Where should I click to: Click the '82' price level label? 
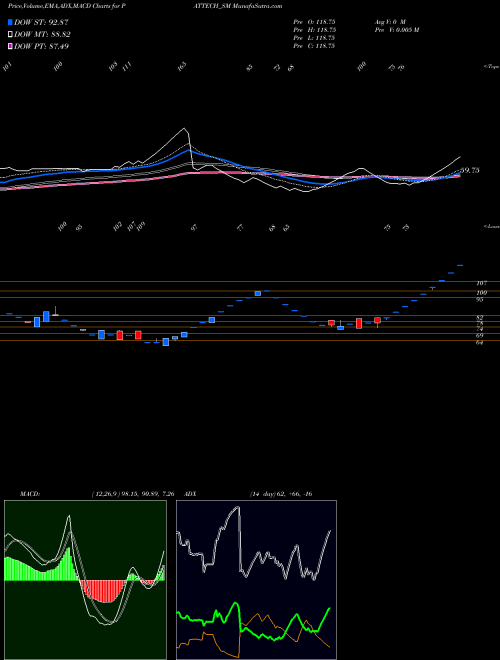pyautogui.click(x=480, y=317)
